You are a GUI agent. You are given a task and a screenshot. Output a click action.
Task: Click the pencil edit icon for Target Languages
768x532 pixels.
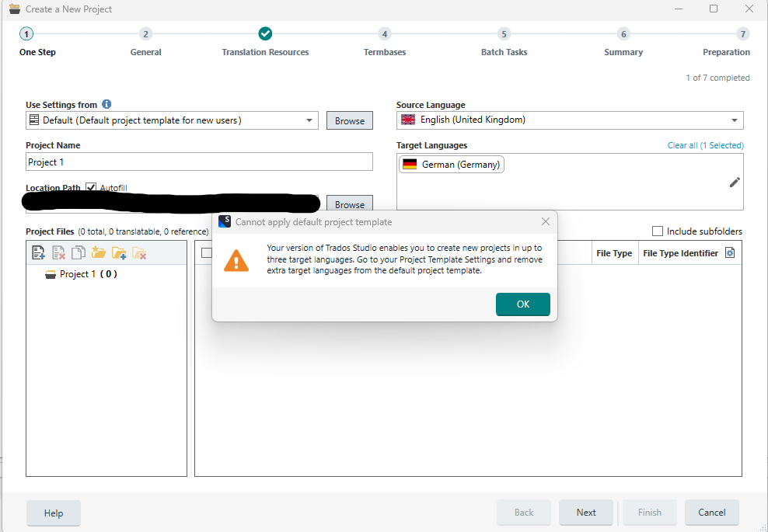[x=735, y=182]
